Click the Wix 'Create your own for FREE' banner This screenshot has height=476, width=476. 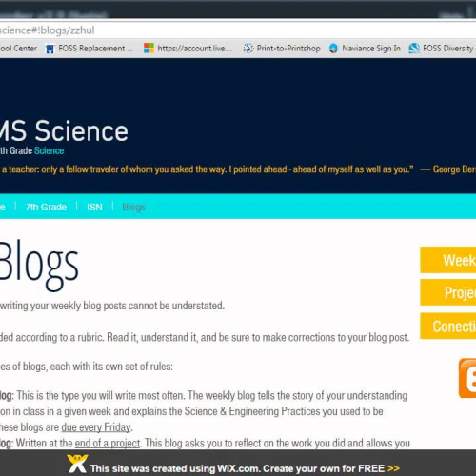click(x=238, y=464)
